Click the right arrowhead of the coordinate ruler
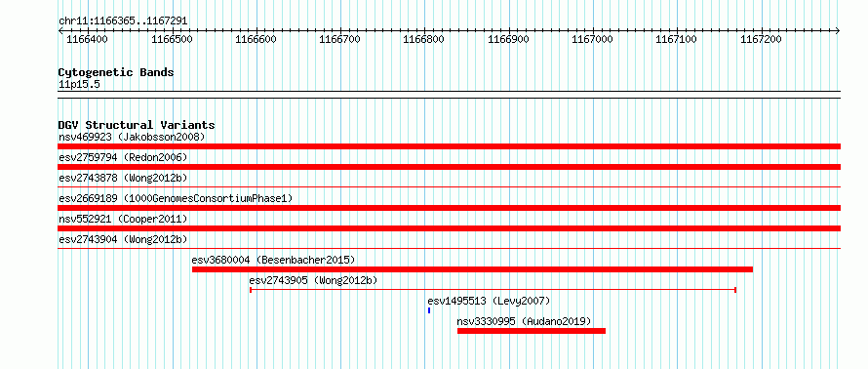868x369 pixels. pos(838,30)
